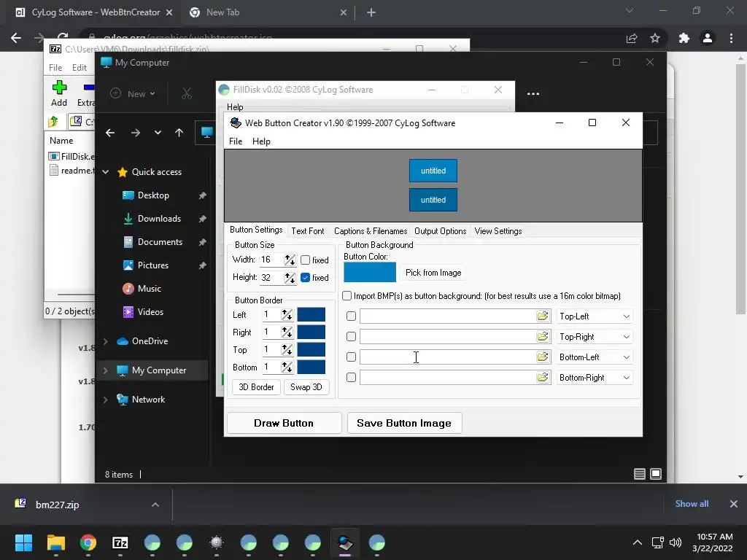Click Chrome extensions puzzle icon
Viewport: 747px width, 560px height.
tap(684, 38)
